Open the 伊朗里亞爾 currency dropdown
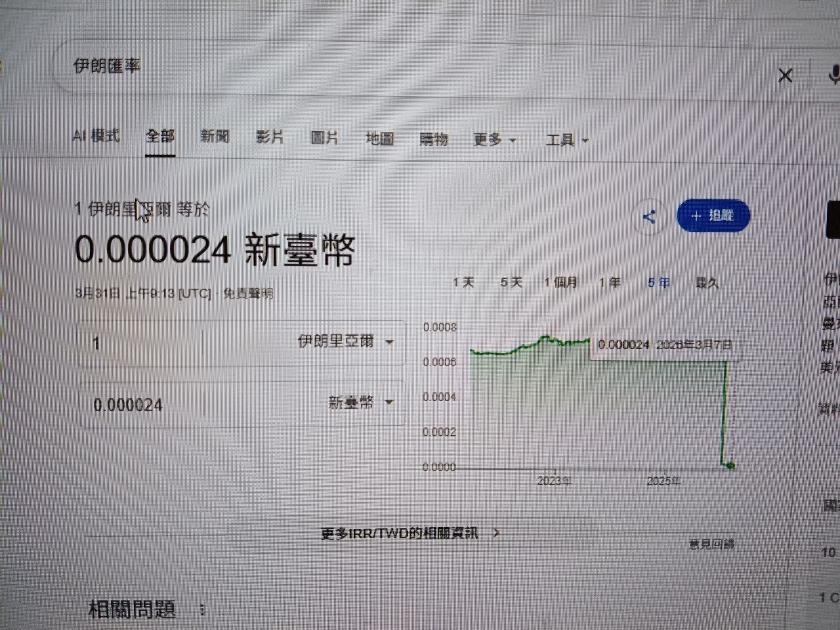840x630 pixels. pos(345,342)
